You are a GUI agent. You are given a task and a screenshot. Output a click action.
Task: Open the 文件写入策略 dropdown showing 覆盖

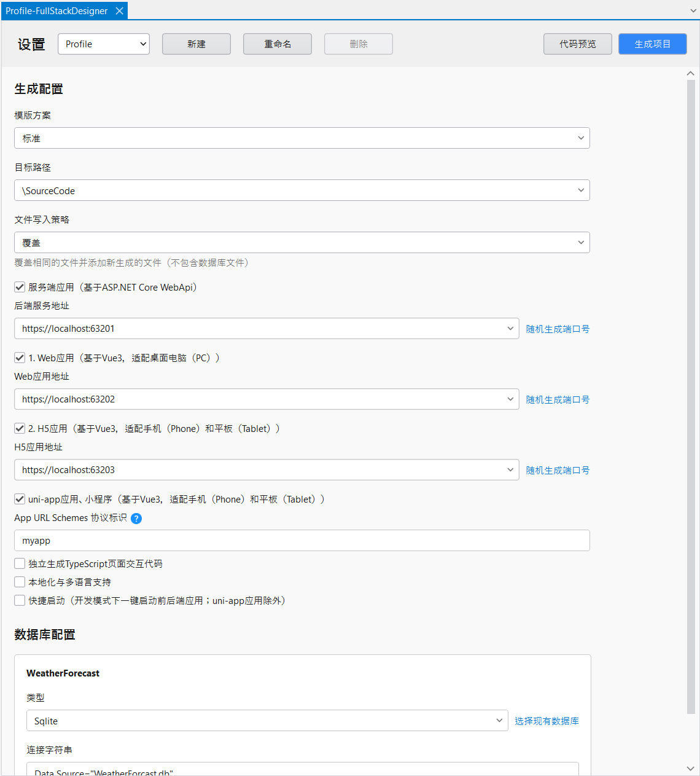pos(301,243)
